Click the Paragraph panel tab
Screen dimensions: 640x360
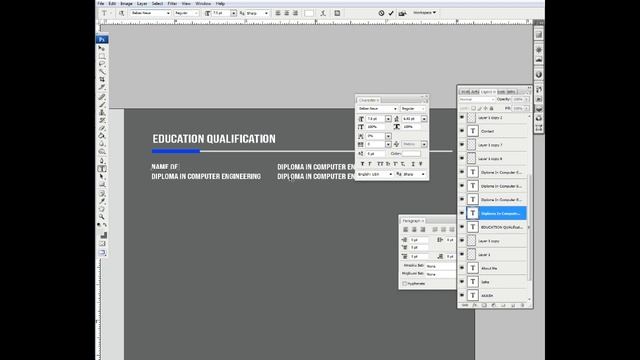click(412, 221)
